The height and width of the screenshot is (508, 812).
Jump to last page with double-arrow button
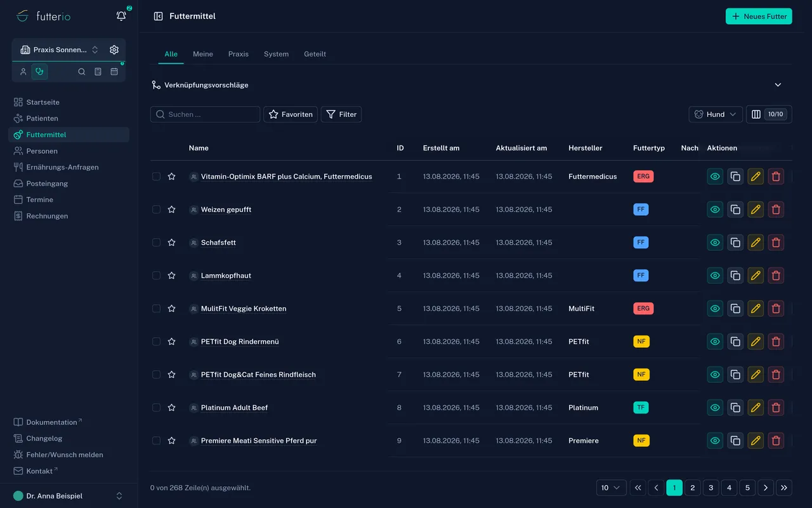coord(784,488)
